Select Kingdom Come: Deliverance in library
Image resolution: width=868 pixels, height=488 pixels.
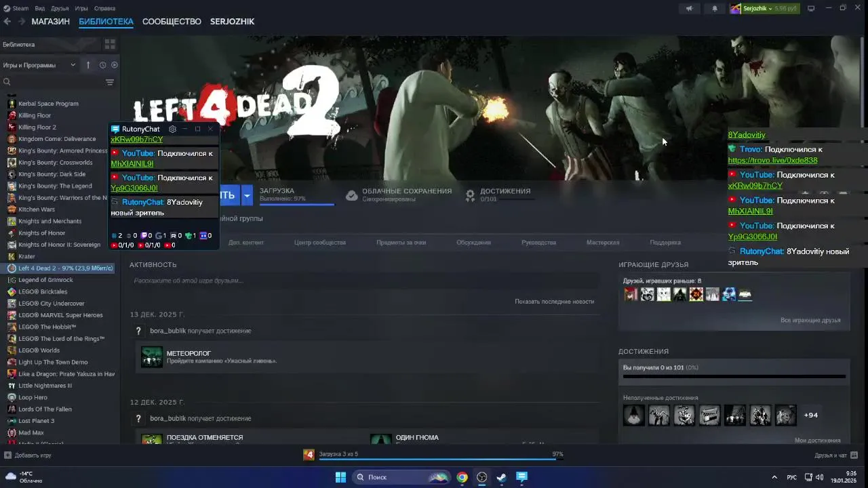pyautogui.click(x=57, y=139)
